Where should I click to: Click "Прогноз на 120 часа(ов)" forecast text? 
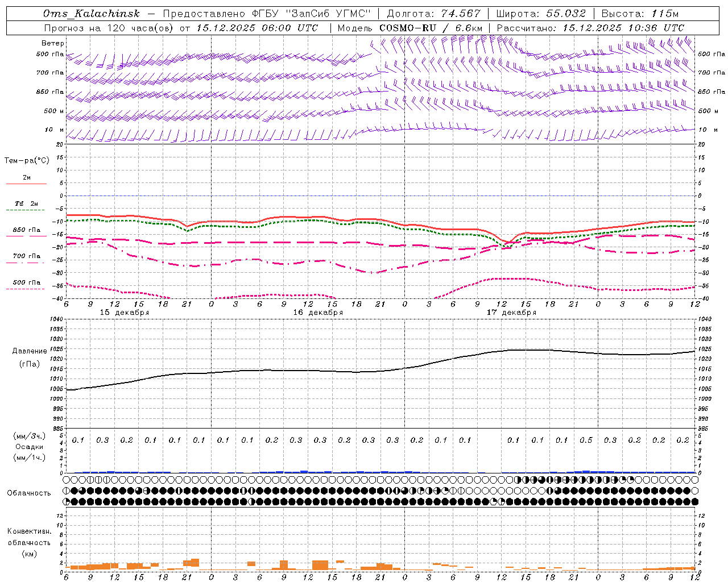pos(109,28)
